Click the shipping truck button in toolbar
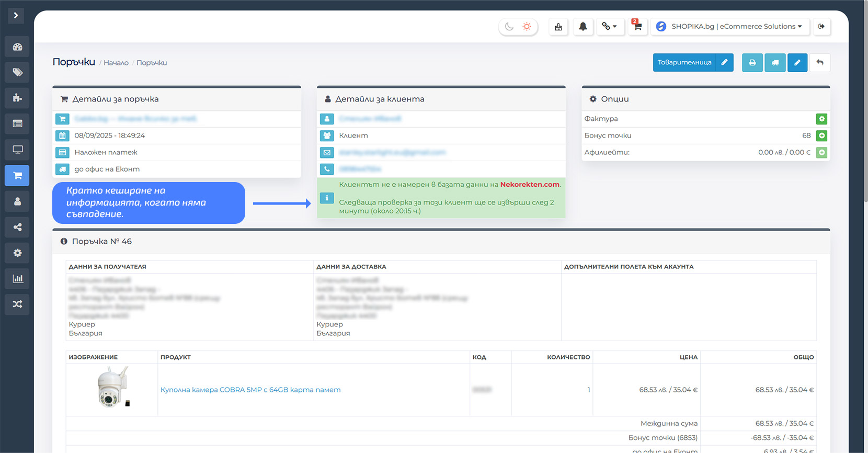868x453 pixels. [x=775, y=63]
